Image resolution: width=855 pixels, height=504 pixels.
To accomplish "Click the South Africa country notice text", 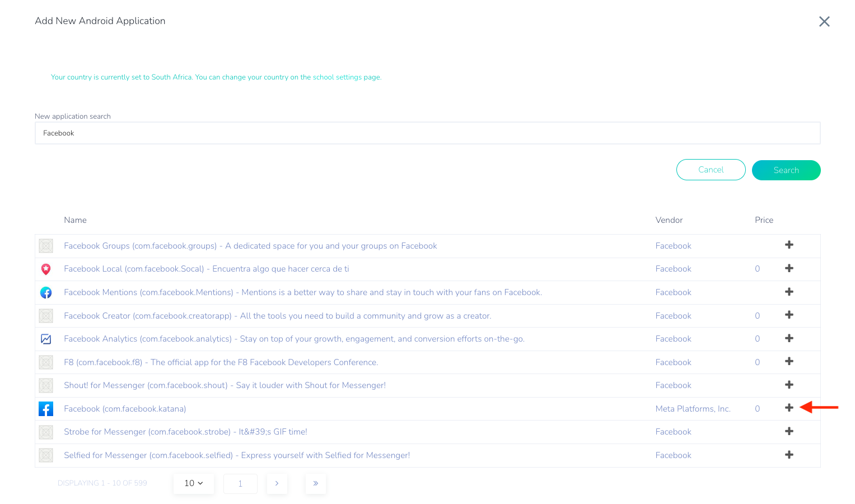I will coord(216,77).
